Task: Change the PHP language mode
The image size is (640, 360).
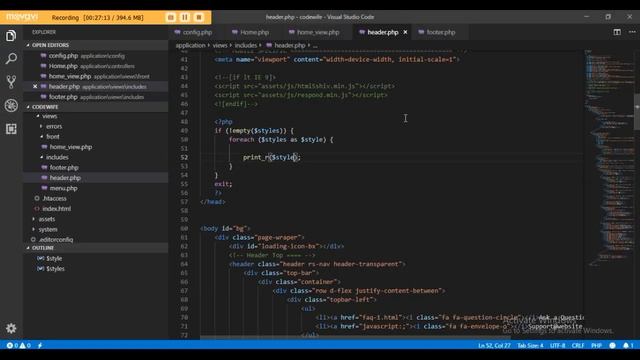Action: pos(596,345)
